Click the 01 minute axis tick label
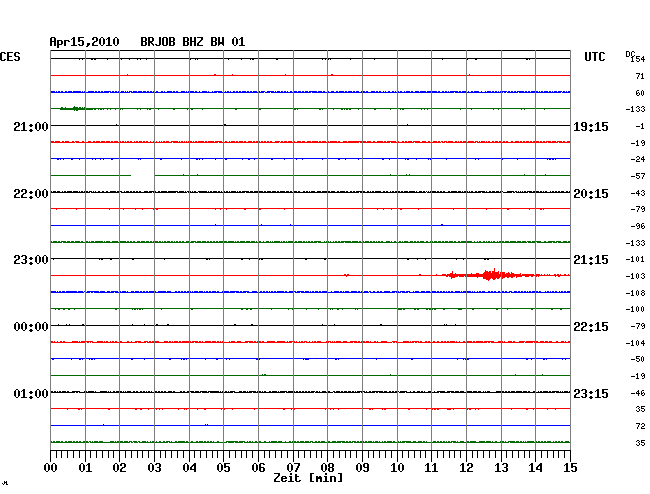This screenshot has height=494, width=650. pos(85,468)
